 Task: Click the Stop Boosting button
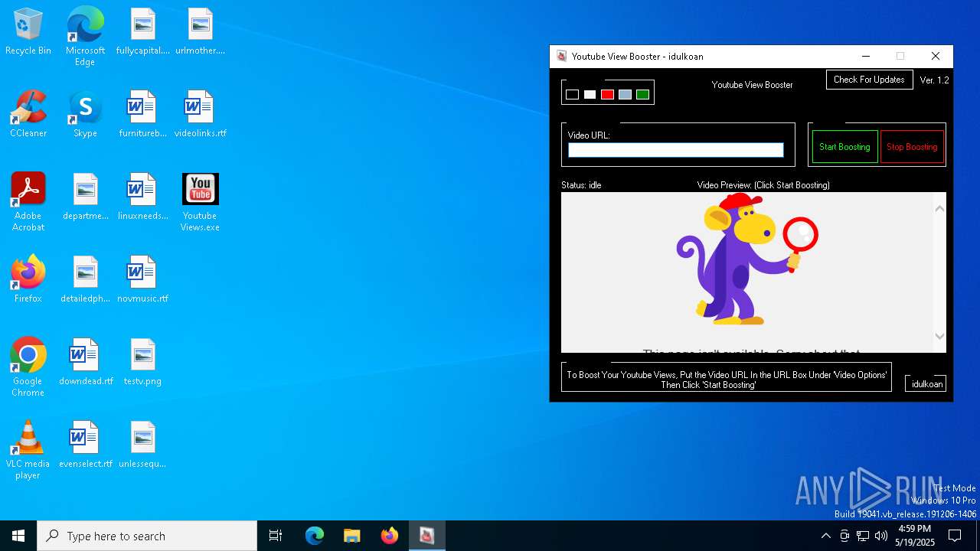(912, 147)
